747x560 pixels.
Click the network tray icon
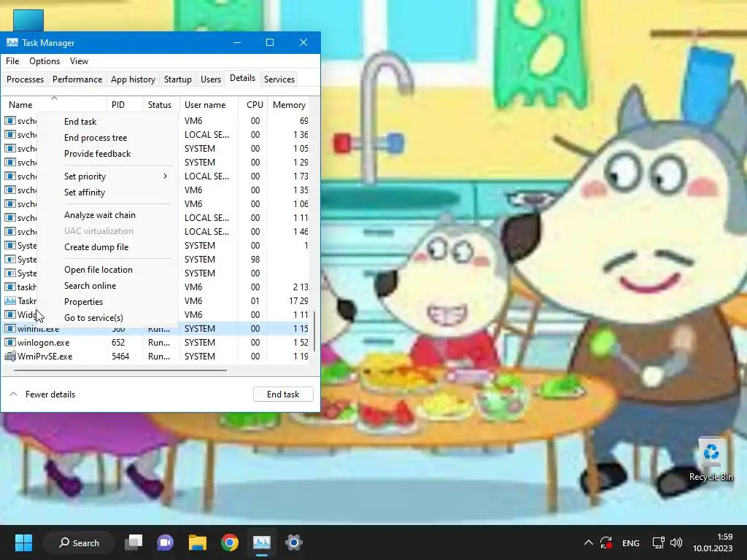659,542
